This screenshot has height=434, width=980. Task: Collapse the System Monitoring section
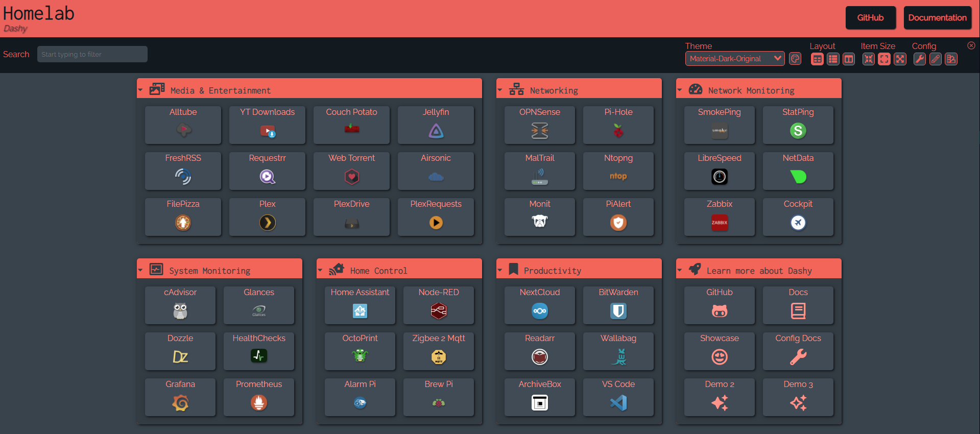pyautogui.click(x=140, y=270)
